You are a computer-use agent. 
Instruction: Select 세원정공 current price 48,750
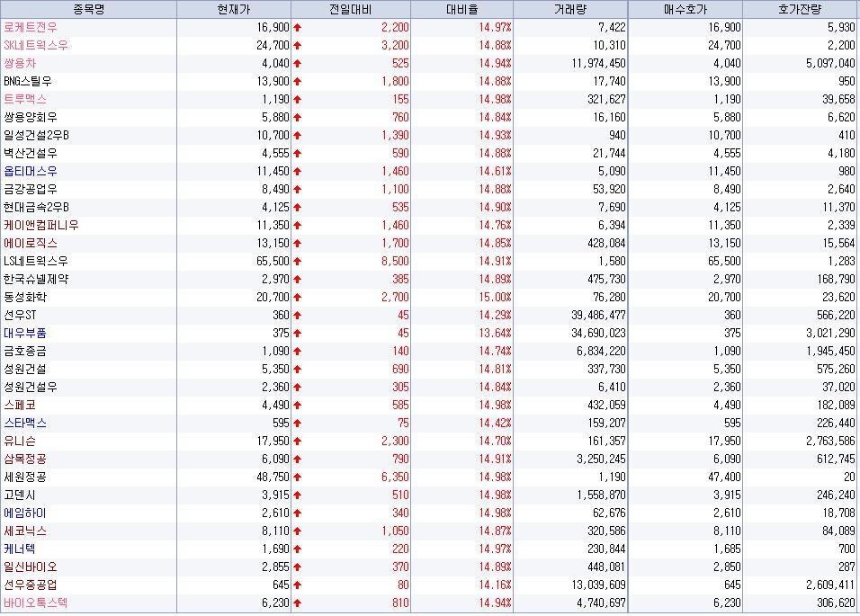[x=273, y=478]
